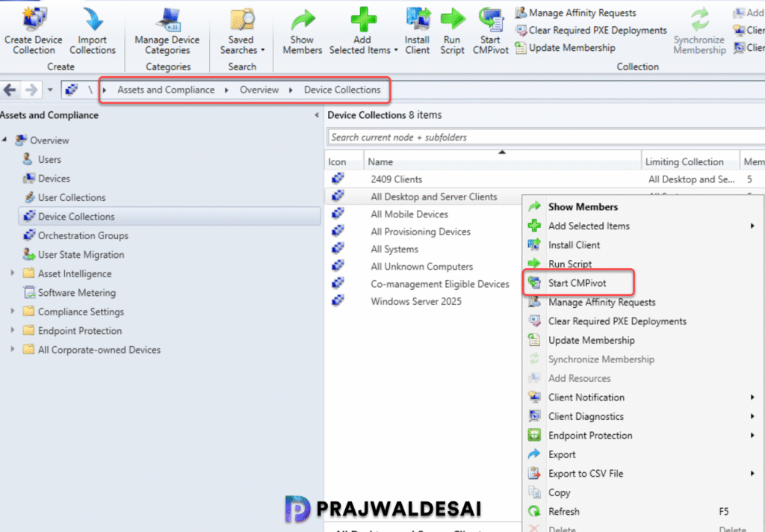Open Add Selected Items context submenu
The width and height of the screenshot is (765, 532).
[x=642, y=226]
